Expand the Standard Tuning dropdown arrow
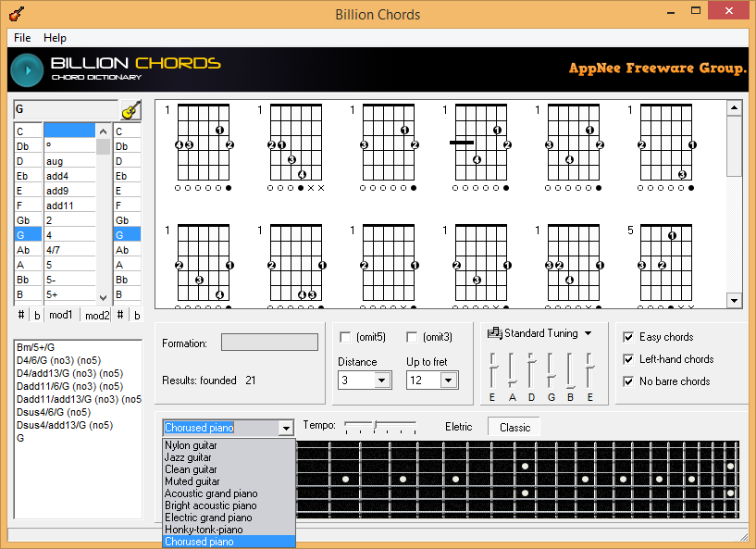The width and height of the screenshot is (756, 549). tap(589, 333)
